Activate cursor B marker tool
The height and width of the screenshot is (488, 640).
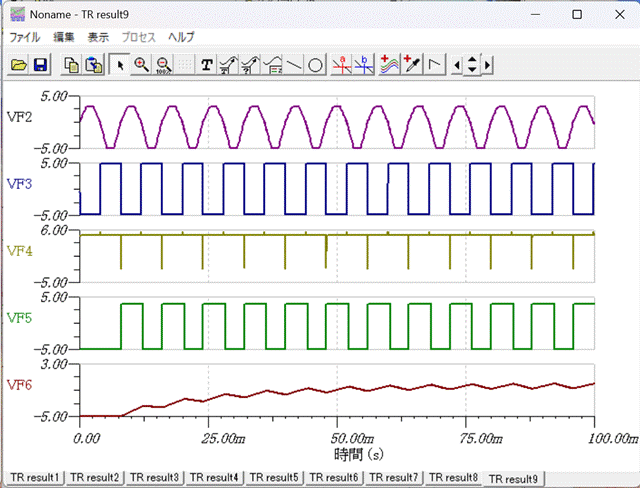(x=363, y=65)
